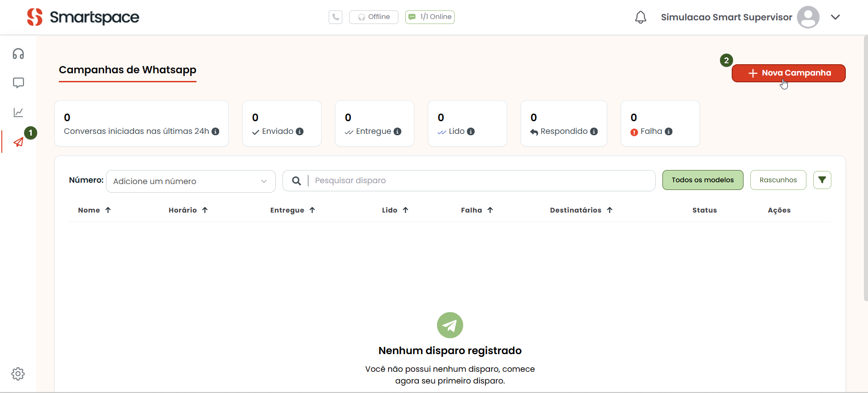Toggle the 1/1 Online chat status
Viewport: 868px width, 393px height.
click(x=430, y=17)
